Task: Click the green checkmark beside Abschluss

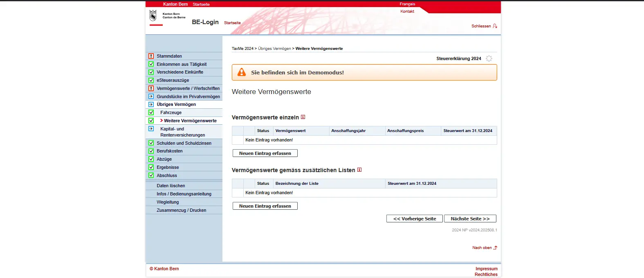Action: [151, 175]
